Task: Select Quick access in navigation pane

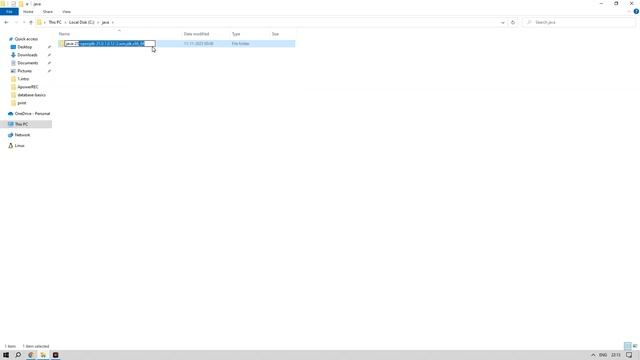Action: (x=26, y=39)
